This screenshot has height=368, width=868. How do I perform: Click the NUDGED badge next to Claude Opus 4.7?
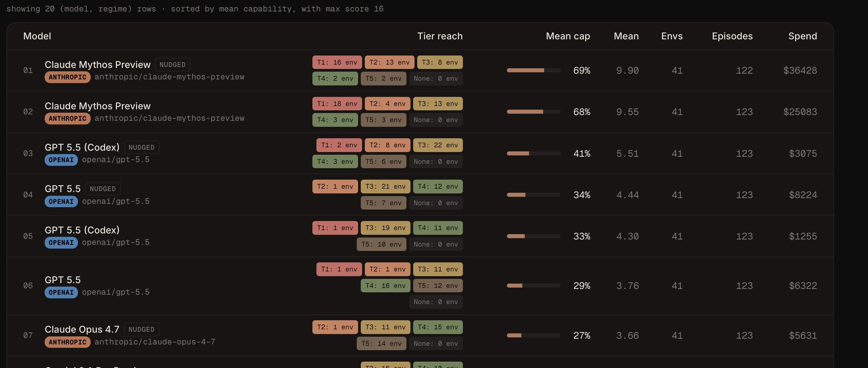point(141,329)
